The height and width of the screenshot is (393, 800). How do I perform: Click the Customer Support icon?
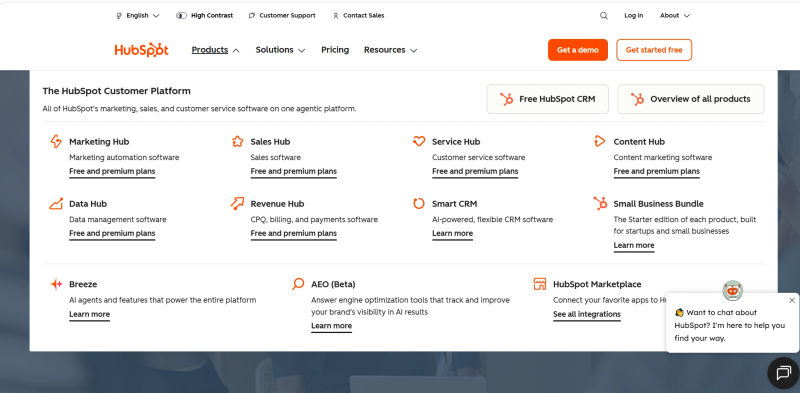(x=252, y=16)
